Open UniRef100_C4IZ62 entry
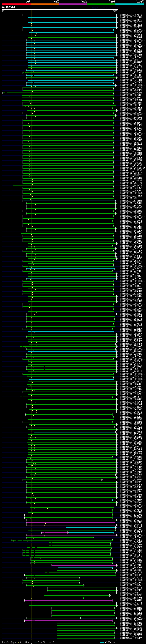The width and height of the screenshot is (146, 644). point(131,65)
